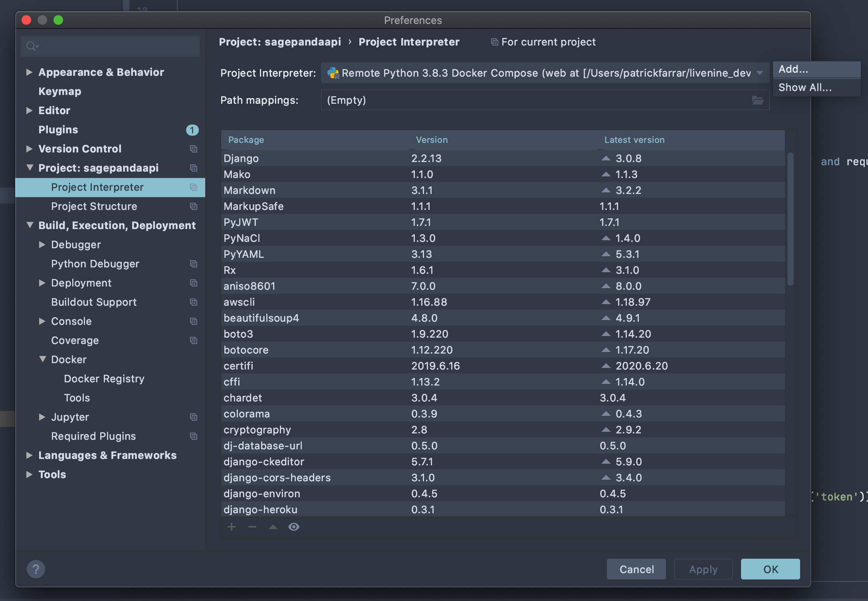Click the project-level icon beside Deployment
868x601 pixels.
tap(194, 283)
